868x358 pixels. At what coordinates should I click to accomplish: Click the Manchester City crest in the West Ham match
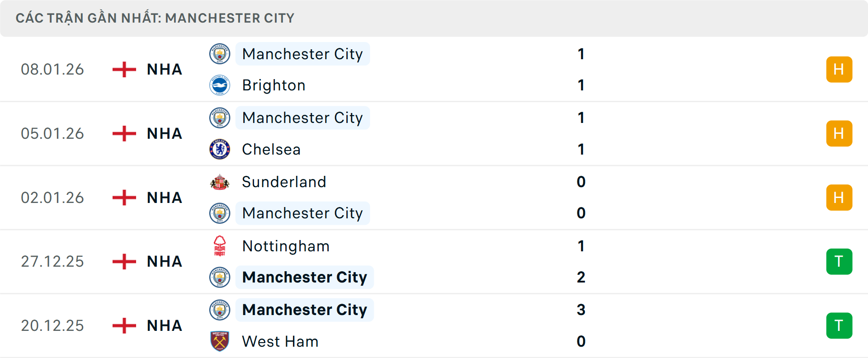tap(220, 310)
